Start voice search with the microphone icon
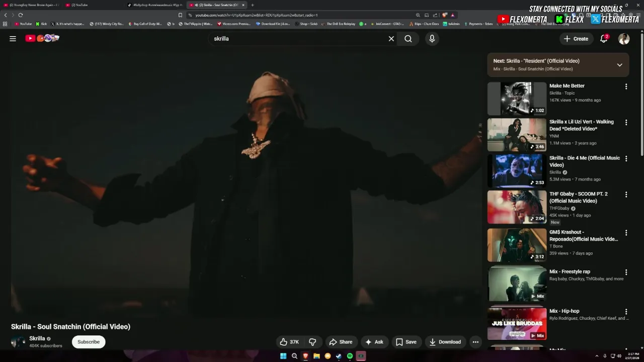 432,39
